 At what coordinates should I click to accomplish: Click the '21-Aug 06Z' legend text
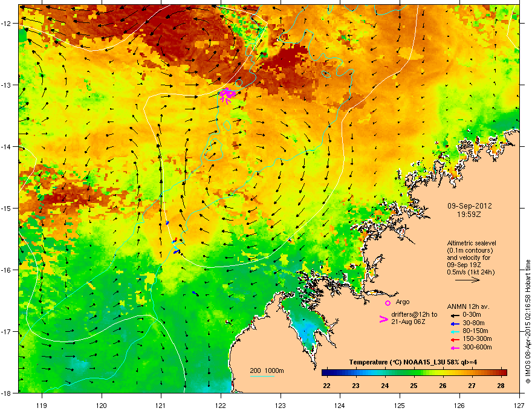click(408, 322)
